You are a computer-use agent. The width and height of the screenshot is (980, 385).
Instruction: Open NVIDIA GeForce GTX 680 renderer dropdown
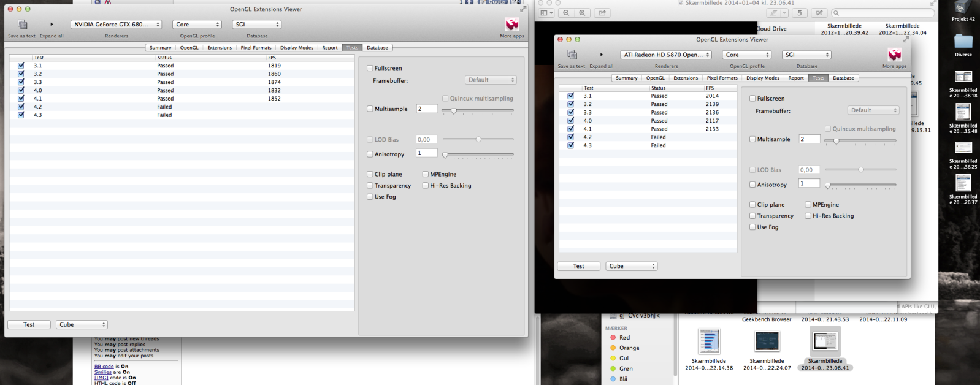116,25
